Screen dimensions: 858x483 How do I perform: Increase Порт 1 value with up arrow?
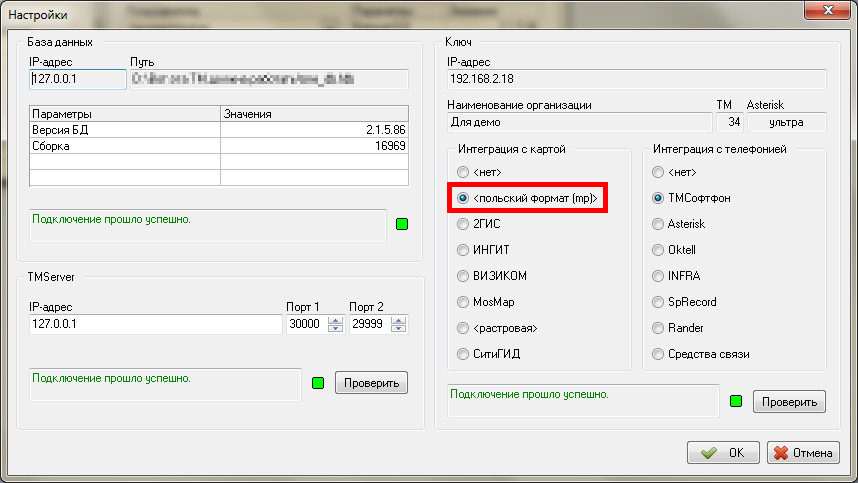(334, 320)
